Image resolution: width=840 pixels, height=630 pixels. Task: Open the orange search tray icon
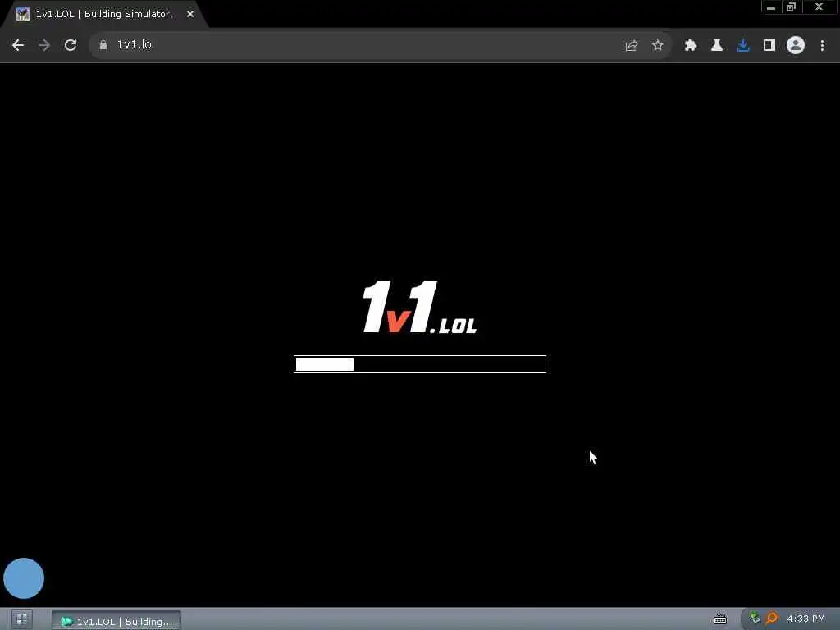tap(771, 619)
